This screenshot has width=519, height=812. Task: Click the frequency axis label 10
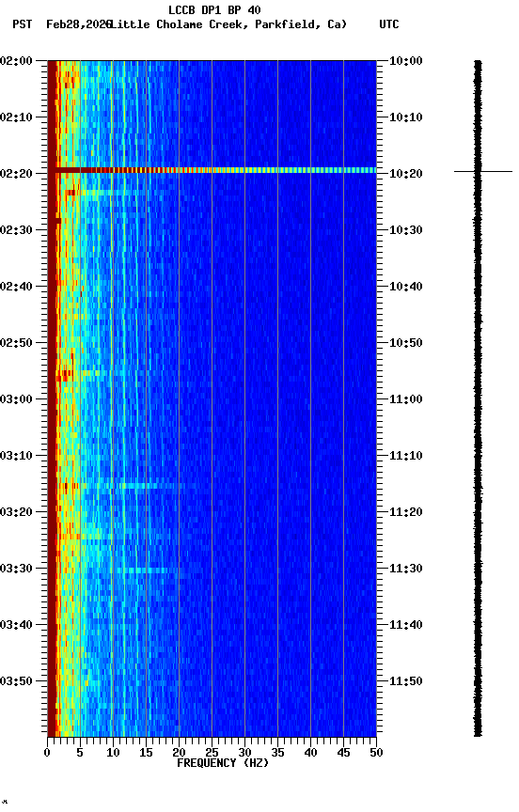113,753
